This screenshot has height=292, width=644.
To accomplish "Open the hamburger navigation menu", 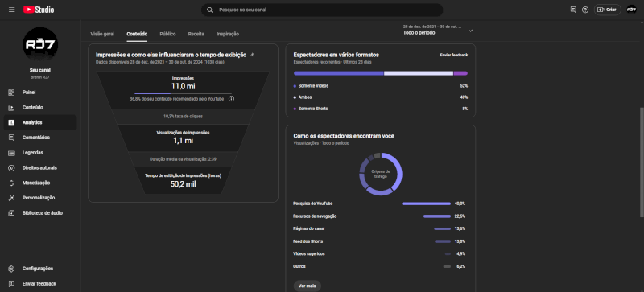I will point(11,10).
